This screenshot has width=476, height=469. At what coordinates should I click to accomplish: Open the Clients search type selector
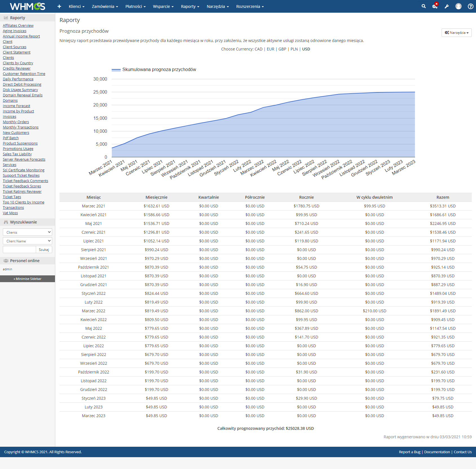click(x=27, y=232)
